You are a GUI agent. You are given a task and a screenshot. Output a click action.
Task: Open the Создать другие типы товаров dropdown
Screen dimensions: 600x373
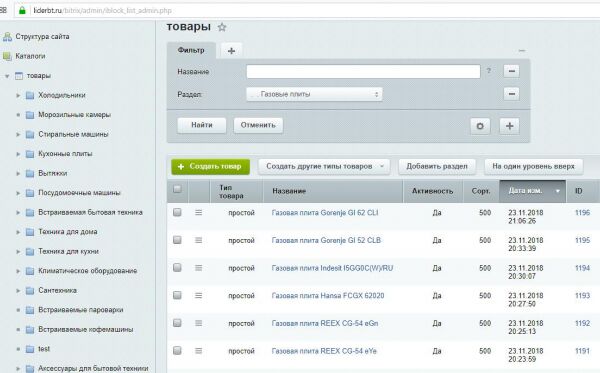[x=324, y=167]
